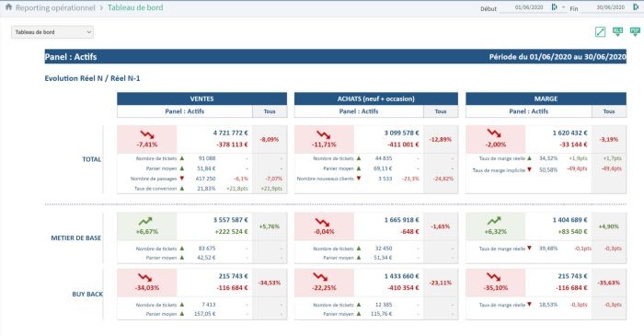The width and height of the screenshot is (644, 336).
Task: Select the Panel : Actifs tab under ACHATS
Action: pos(359,111)
